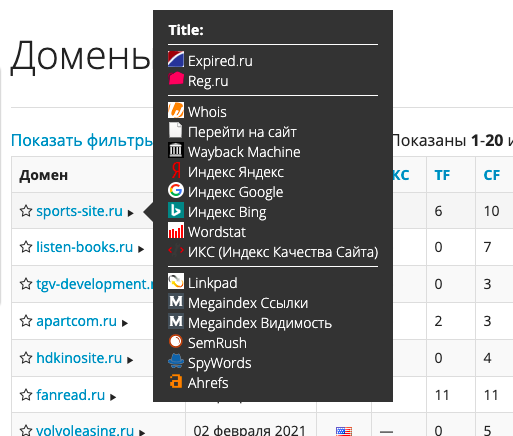
Task: Open Ahrefs menu entry
Action: (208, 383)
